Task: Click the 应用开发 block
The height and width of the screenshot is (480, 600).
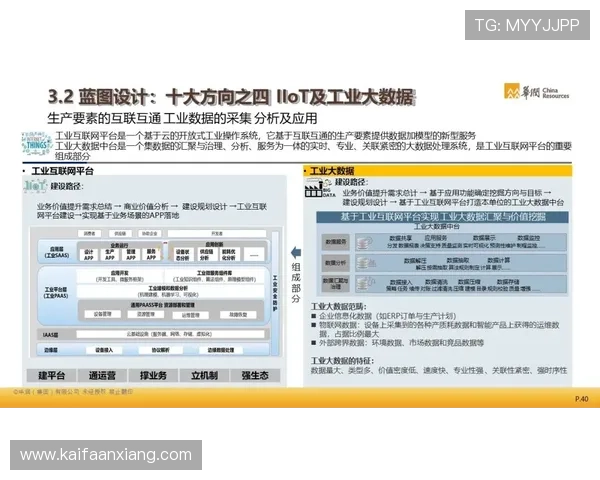Action: [120, 276]
